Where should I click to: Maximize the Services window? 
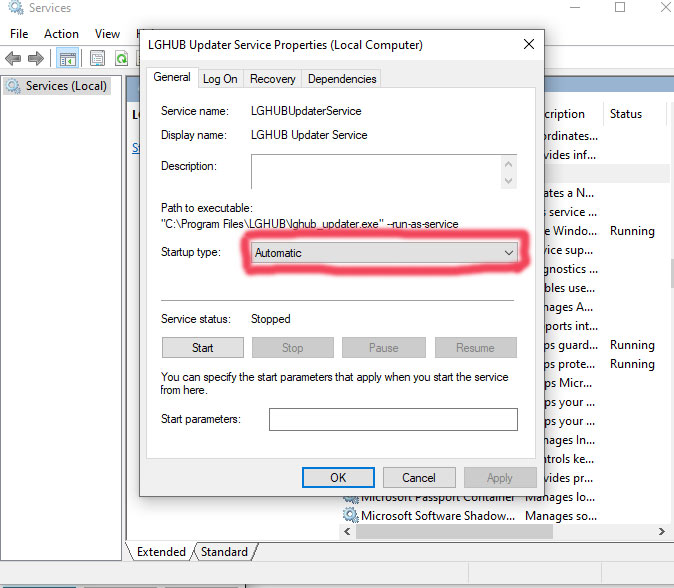click(620, 7)
